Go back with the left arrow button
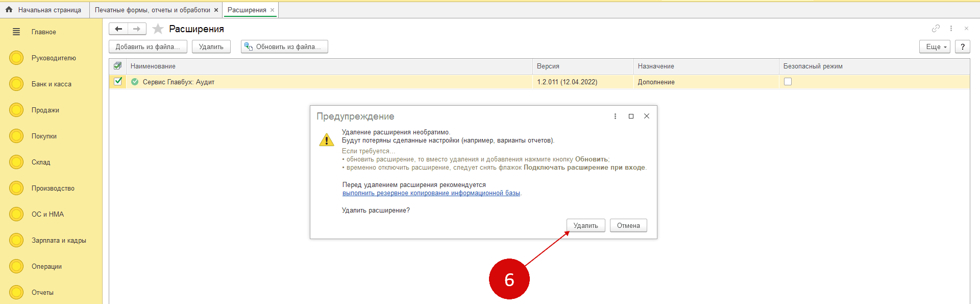 coord(118,29)
